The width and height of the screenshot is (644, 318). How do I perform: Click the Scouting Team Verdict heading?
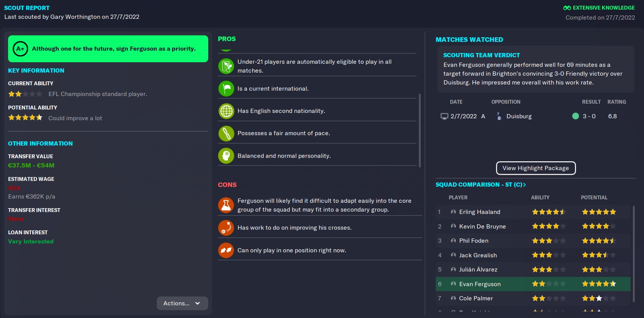[481, 55]
